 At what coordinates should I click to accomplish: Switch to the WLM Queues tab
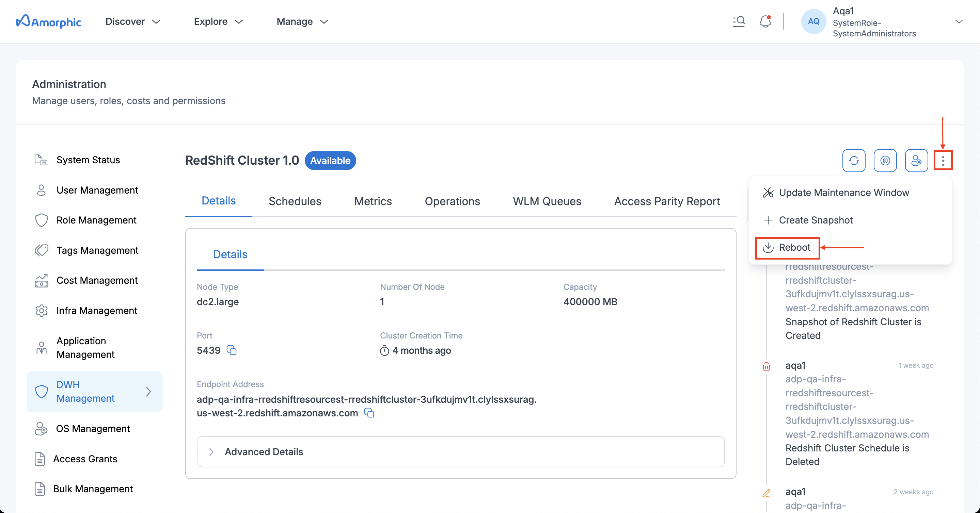tap(547, 201)
